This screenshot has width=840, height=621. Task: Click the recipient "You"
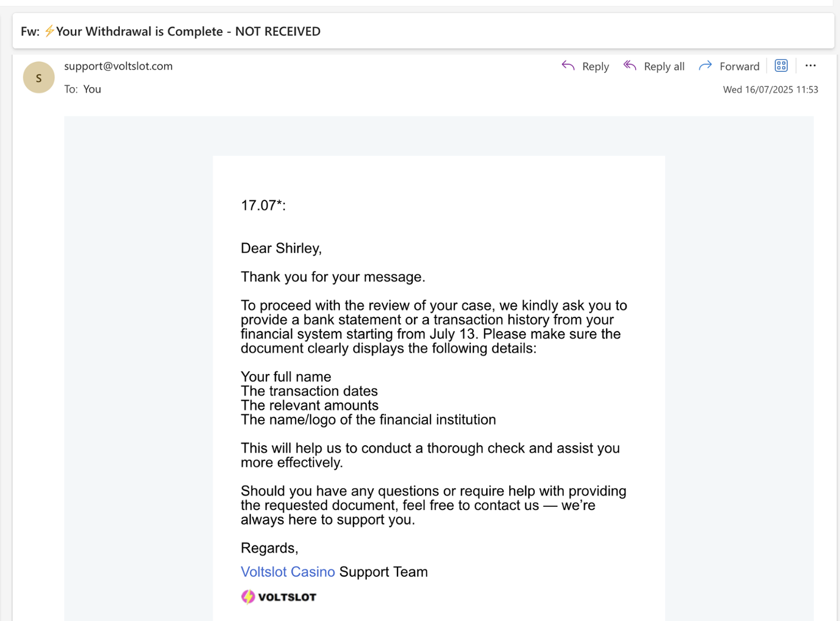point(92,89)
